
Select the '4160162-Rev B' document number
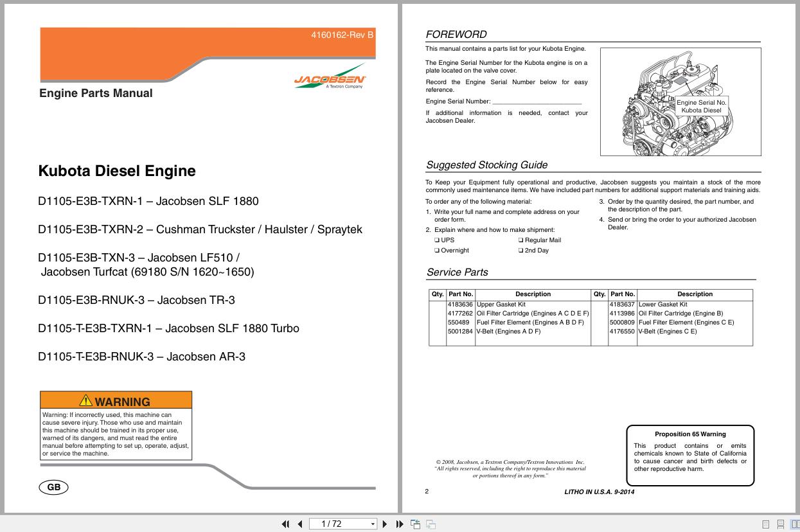click(x=342, y=35)
